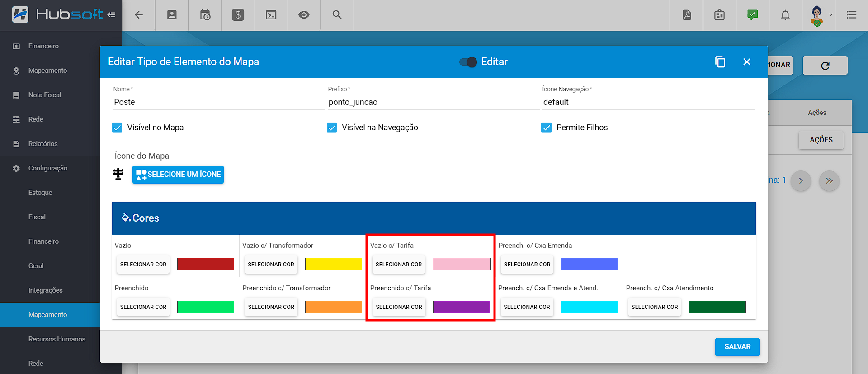Open the list menu icon at top right
Screen dimensions: 868x374
tap(852, 15)
